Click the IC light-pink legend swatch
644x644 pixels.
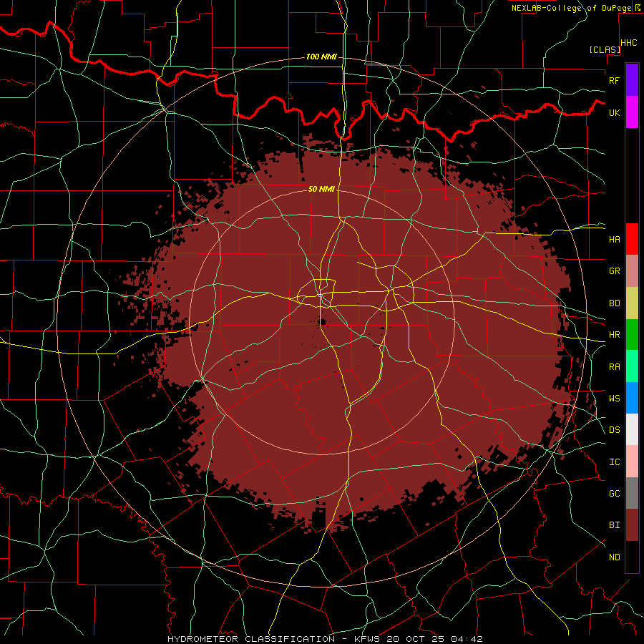(x=632, y=462)
